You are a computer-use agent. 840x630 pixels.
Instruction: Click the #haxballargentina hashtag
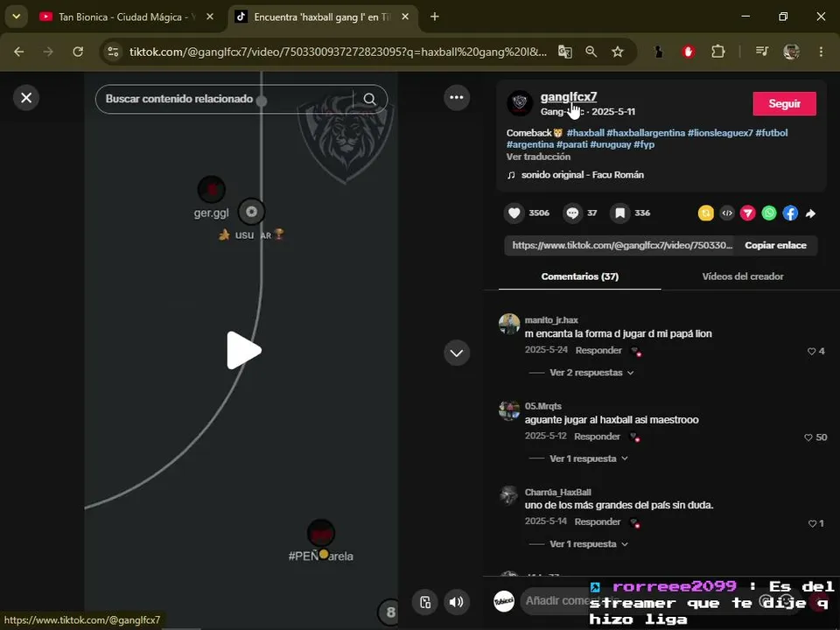pyautogui.click(x=646, y=133)
